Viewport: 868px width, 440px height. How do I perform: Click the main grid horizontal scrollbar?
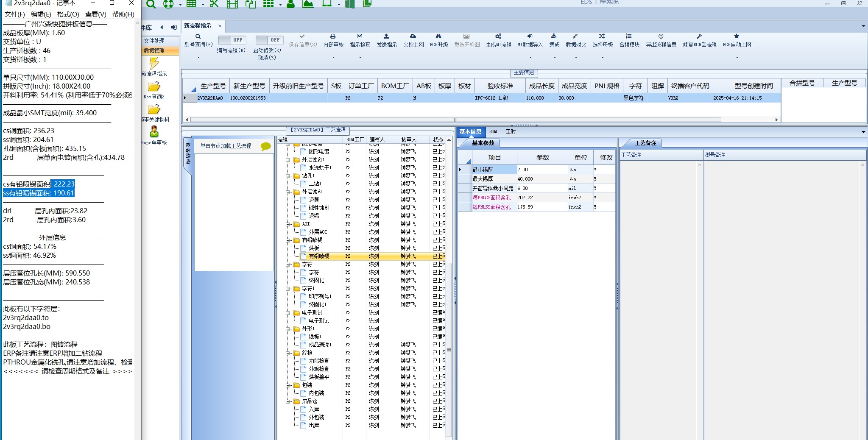[x=456, y=120]
